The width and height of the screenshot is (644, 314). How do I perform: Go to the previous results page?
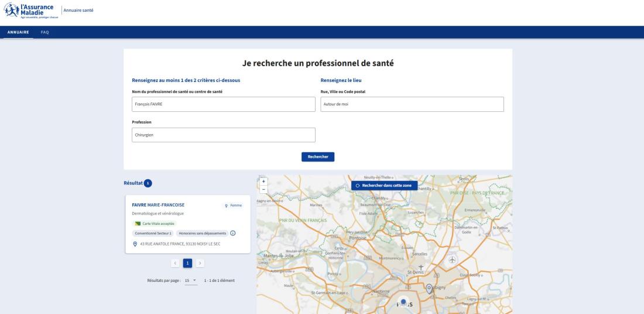tap(174, 264)
